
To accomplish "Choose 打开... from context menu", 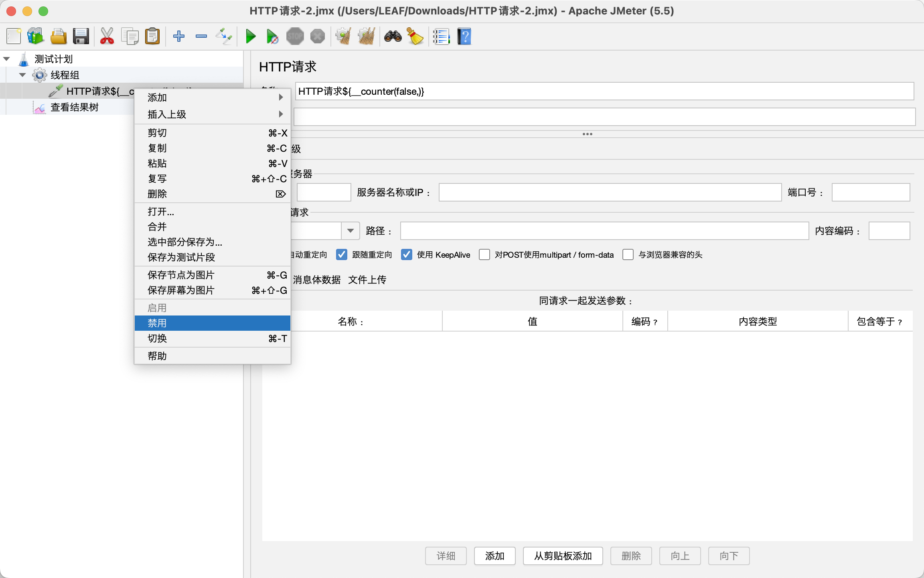I will [x=213, y=212].
